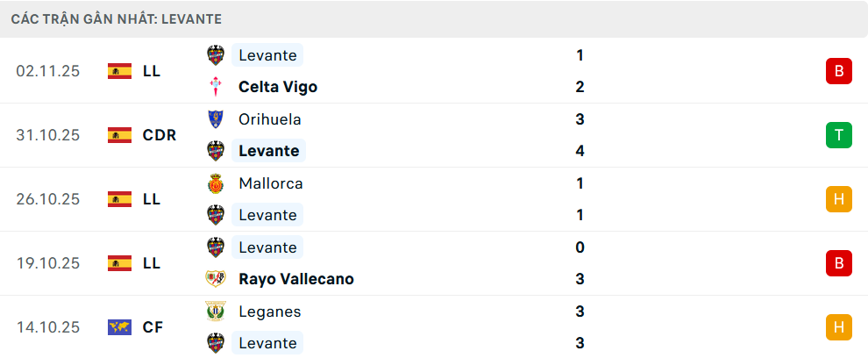Viewport: 868px width, 358px height.
Task: Click the orange H badge for Leganes match
Action: click(838, 327)
